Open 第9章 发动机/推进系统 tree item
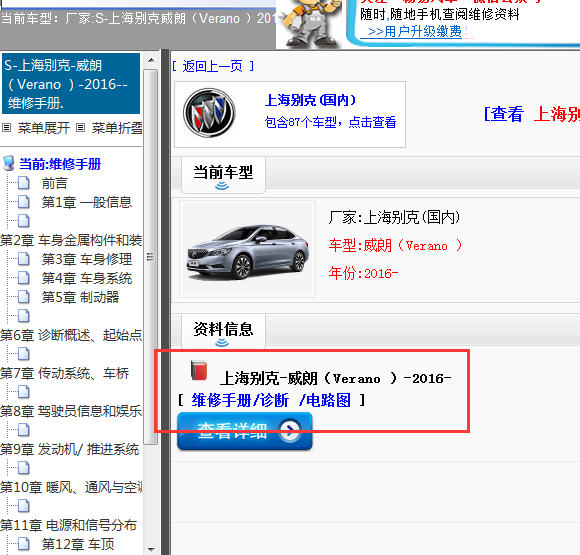The width and height of the screenshot is (580, 555). [70, 449]
